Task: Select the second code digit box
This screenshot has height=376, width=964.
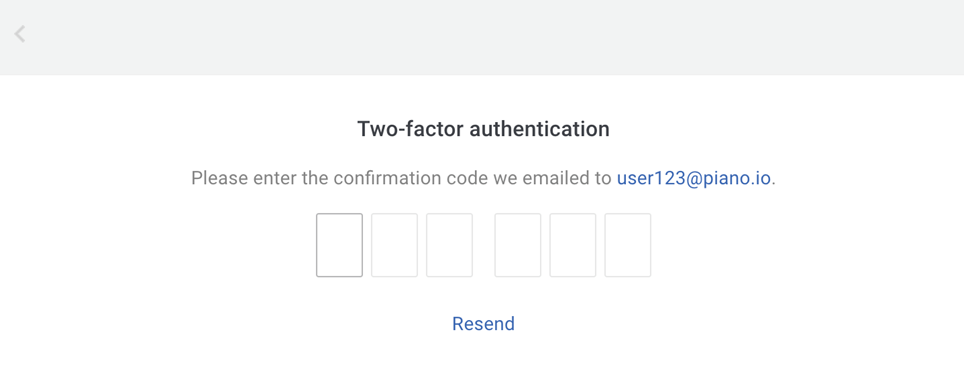Action: coord(394,245)
